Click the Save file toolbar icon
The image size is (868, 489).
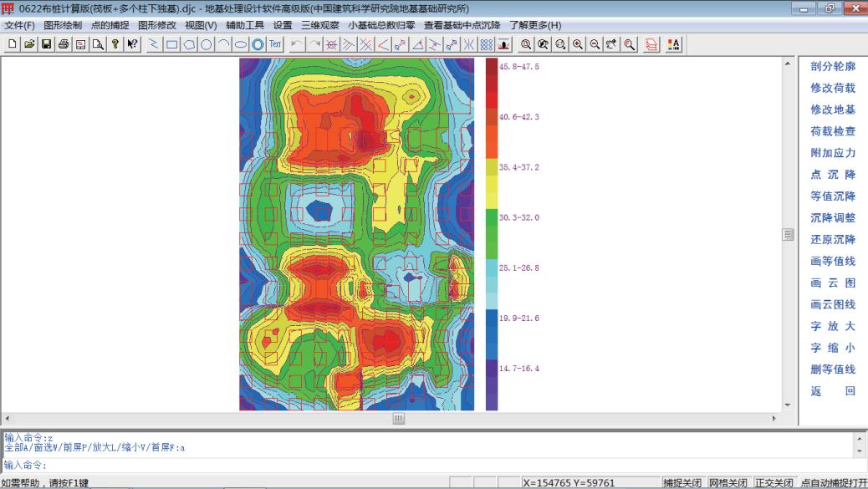tap(47, 44)
